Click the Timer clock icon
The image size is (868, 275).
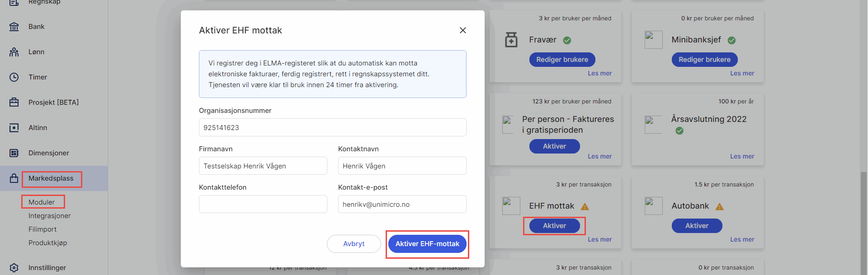(14, 77)
